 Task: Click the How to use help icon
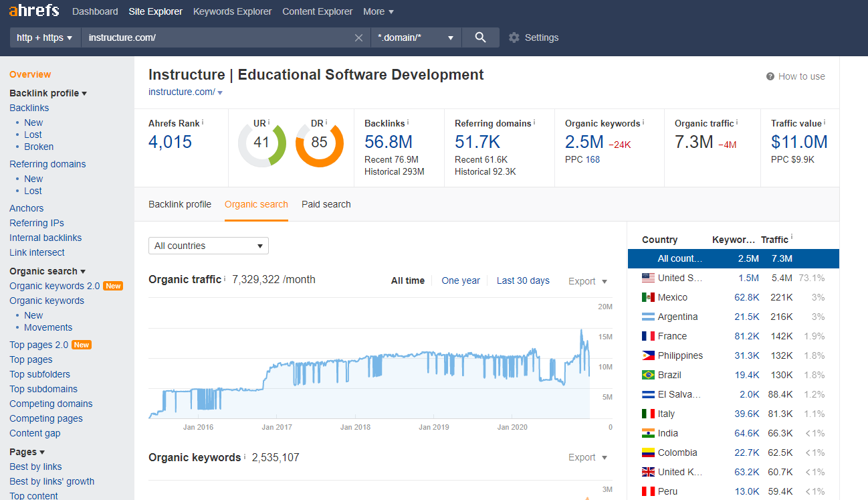[770, 76]
